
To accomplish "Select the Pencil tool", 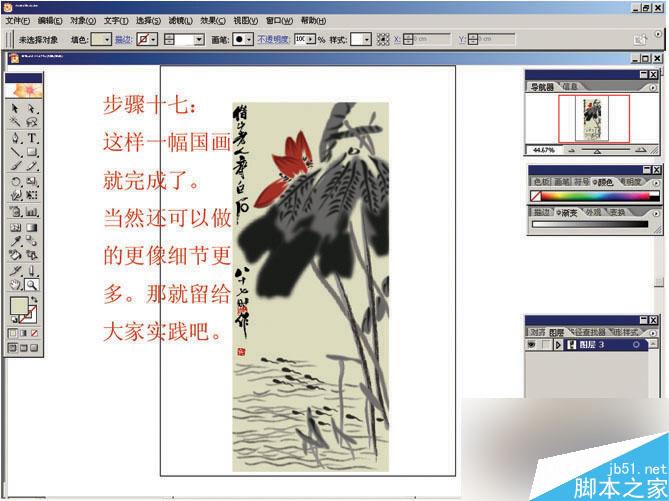I will (x=32, y=166).
